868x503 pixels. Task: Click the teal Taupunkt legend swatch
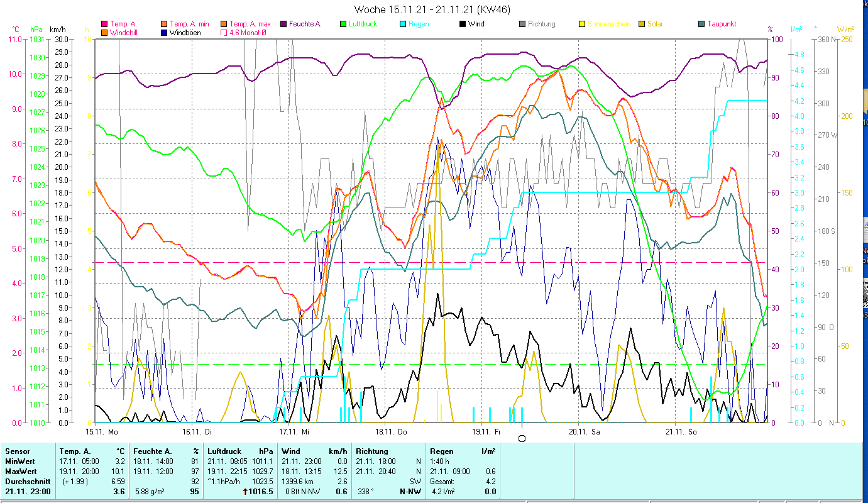click(x=701, y=25)
